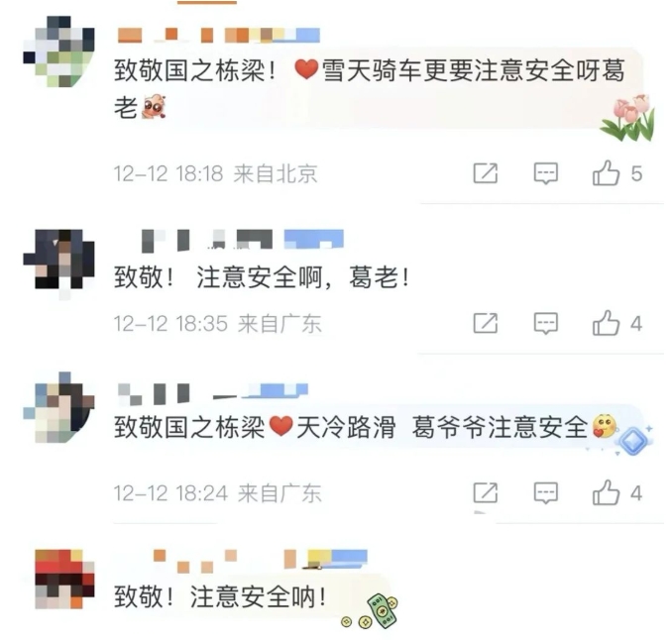Open first commenter's pixelated avatar
The image size is (672, 640).
(58, 52)
